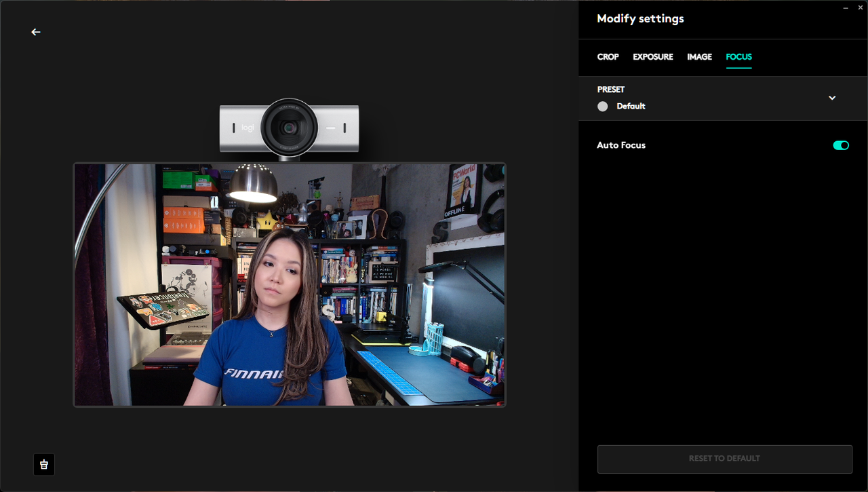868x492 pixels.
Task: Select the FOCUS tab
Action: pyautogui.click(x=738, y=57)
